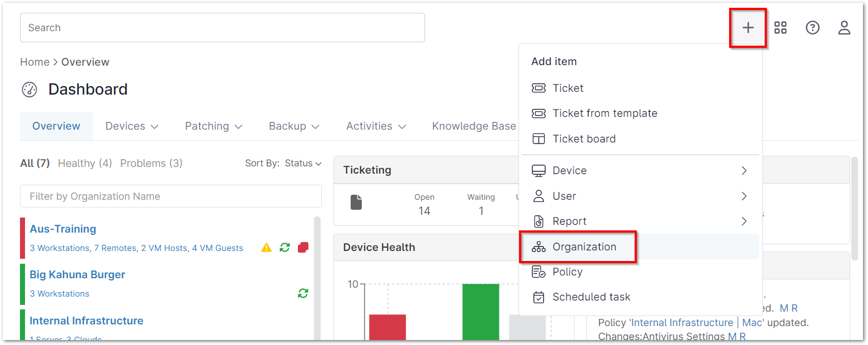Screen dimensions: 868x345
Task: Switch to the Patching tab
Action: pos(207,126)
